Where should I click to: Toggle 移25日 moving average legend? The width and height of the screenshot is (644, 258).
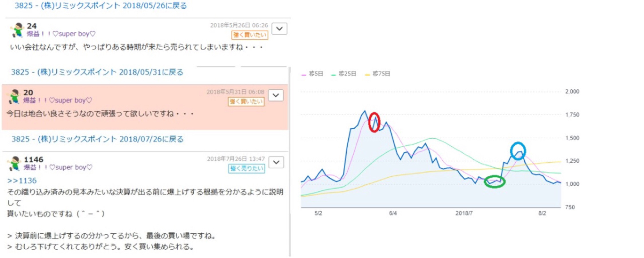(x=344, y=74)
